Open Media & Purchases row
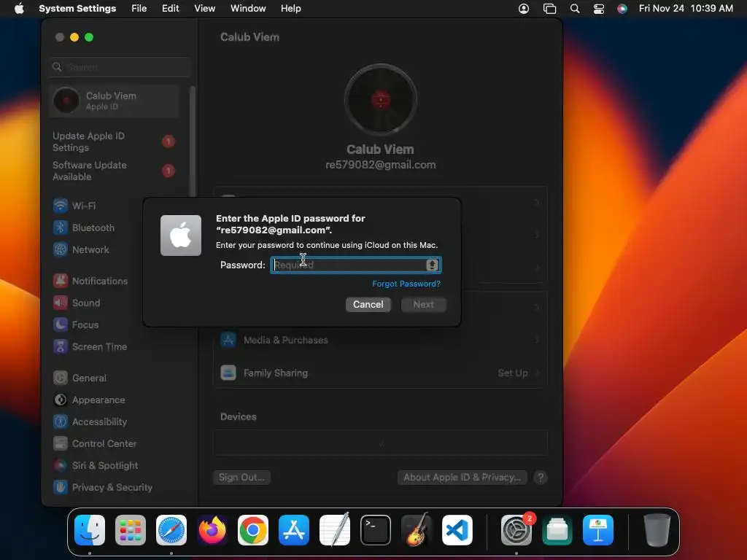Viewport: 747px width, 560px height. tap(380, 340)
